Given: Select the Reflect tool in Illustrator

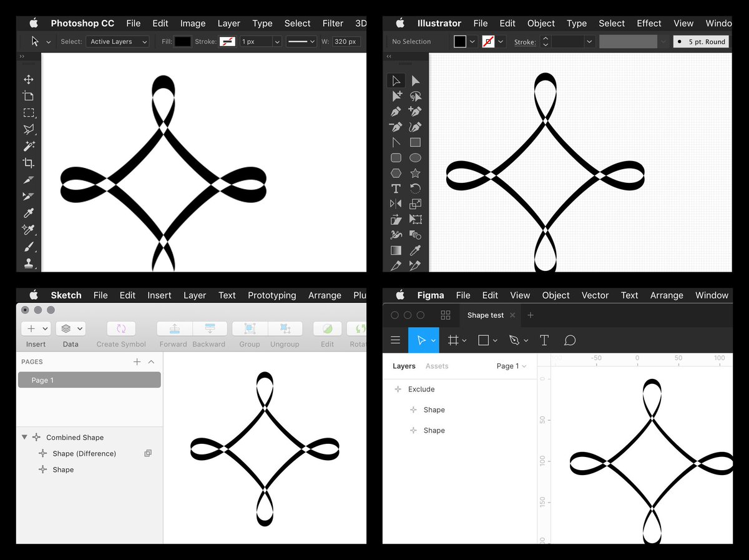Looking at the screenshot, I should tap(396, 204).
